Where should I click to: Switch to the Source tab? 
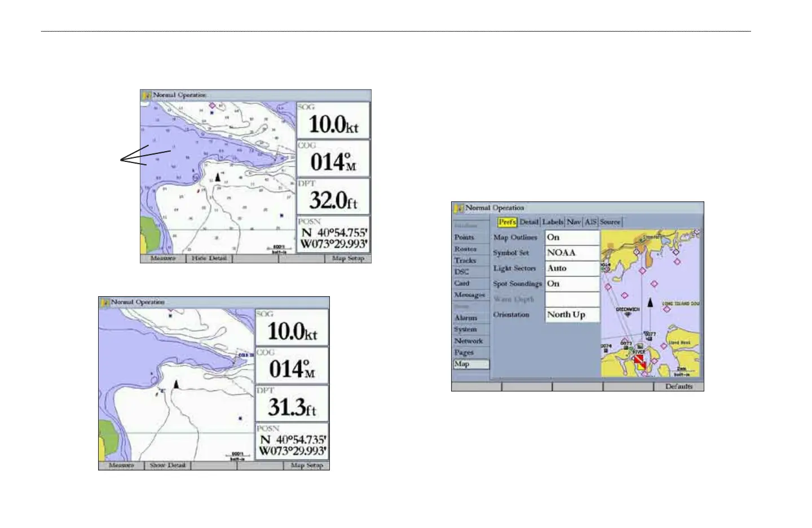pos(610,222)
